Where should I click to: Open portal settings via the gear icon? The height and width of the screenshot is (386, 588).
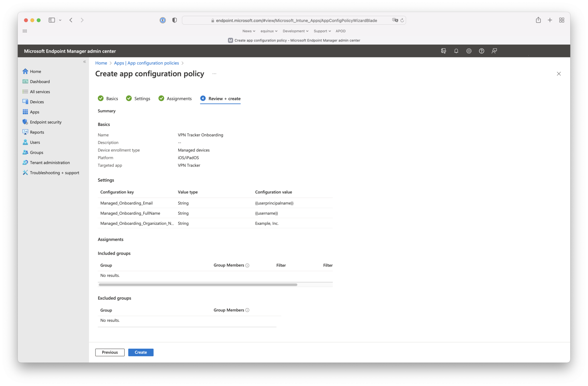click(469, 51)
